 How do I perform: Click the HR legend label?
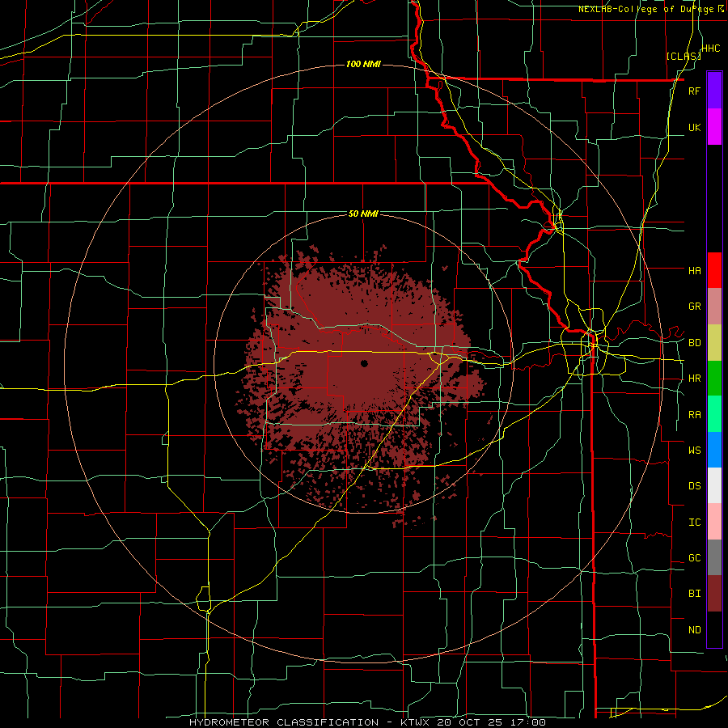(694, 379)
